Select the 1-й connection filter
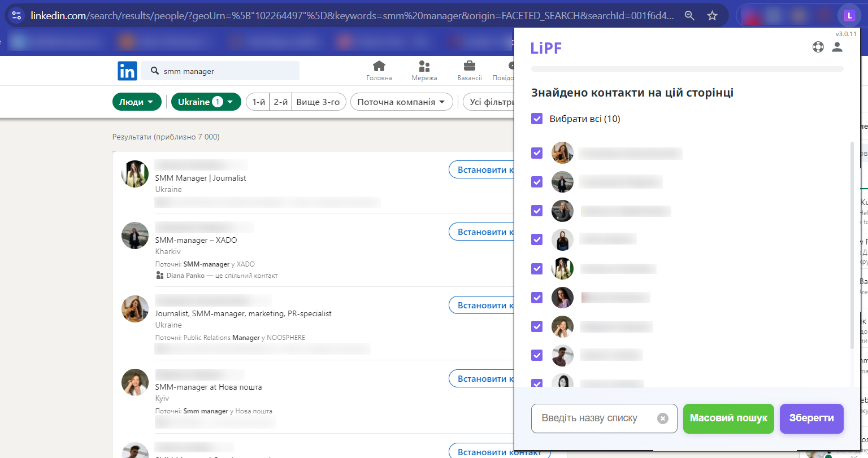The width and height of the screenshot is (868, 458). 258,102
